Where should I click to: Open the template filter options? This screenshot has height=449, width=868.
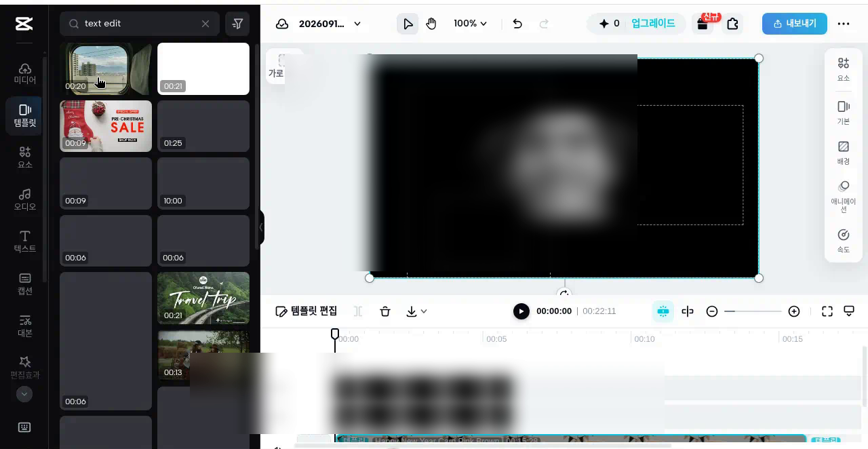pyautogui.click(x=237, y=24)
